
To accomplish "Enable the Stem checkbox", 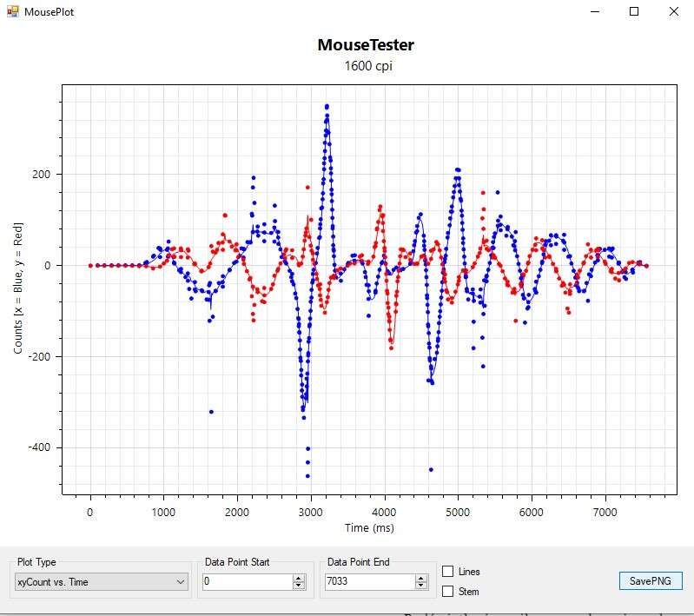I will tap(448, 592).
